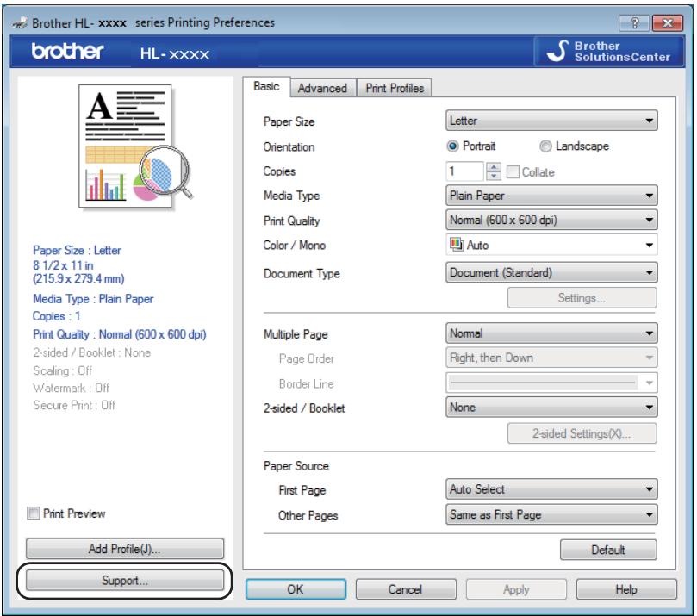Switch to the Advanced tab
Image resolution: width=697 pixels, height=616 pixels.
point(322,88)
